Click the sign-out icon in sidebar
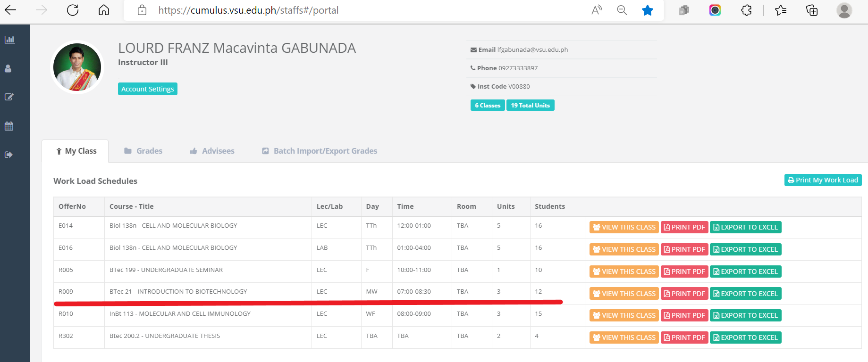Image resolution: width=868 pixels, height=362 pixels. (9, 155)
